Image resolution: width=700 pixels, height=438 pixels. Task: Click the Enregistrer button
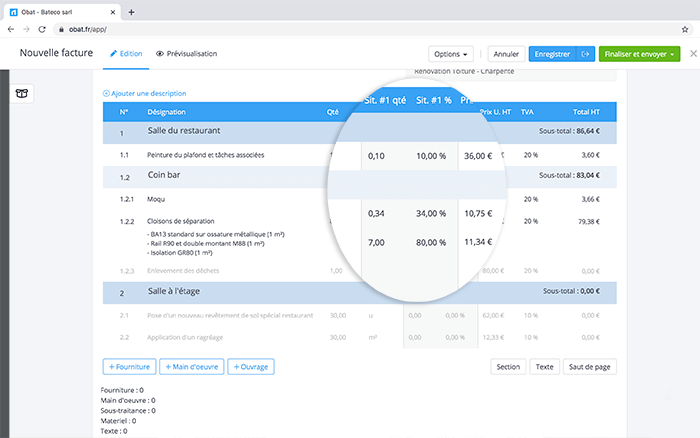[x=552, y=54]
